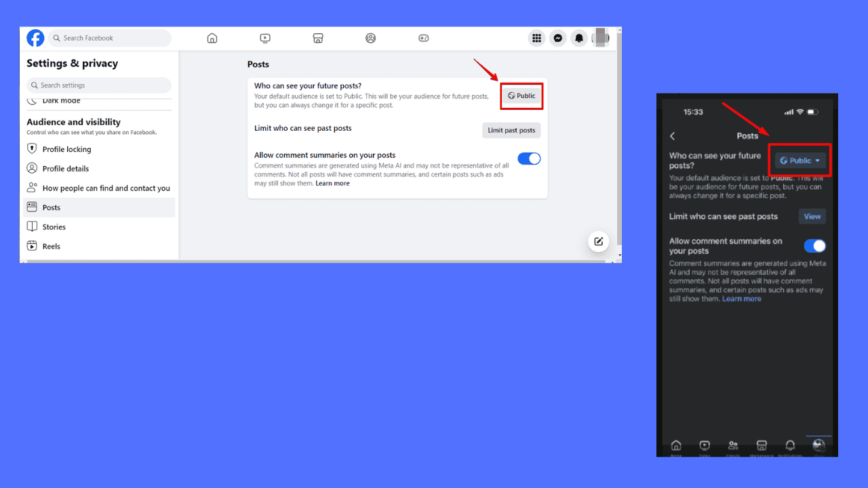Viewport: 868px width, 488px height.
Task: Tap the View button for past posts
Action: 812,217
